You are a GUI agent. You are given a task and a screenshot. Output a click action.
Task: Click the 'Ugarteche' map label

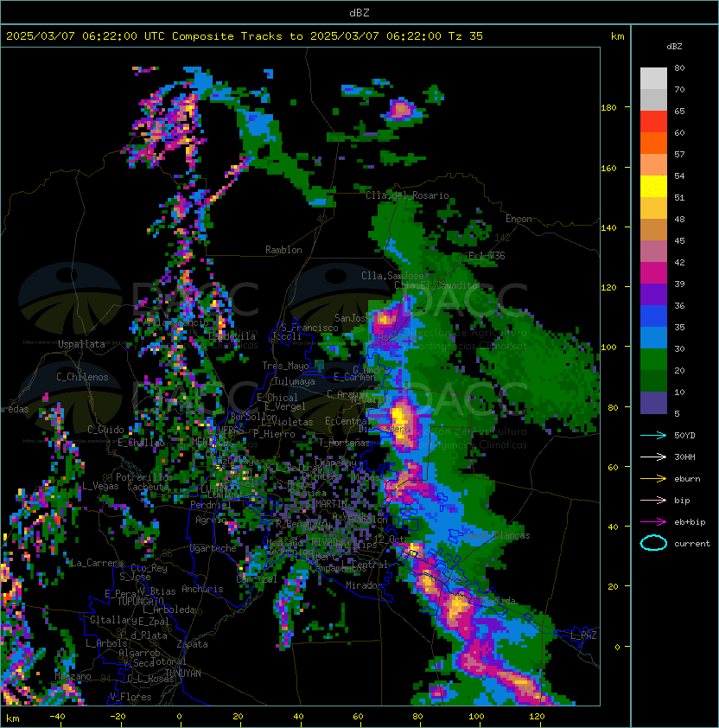click(213, 548)
